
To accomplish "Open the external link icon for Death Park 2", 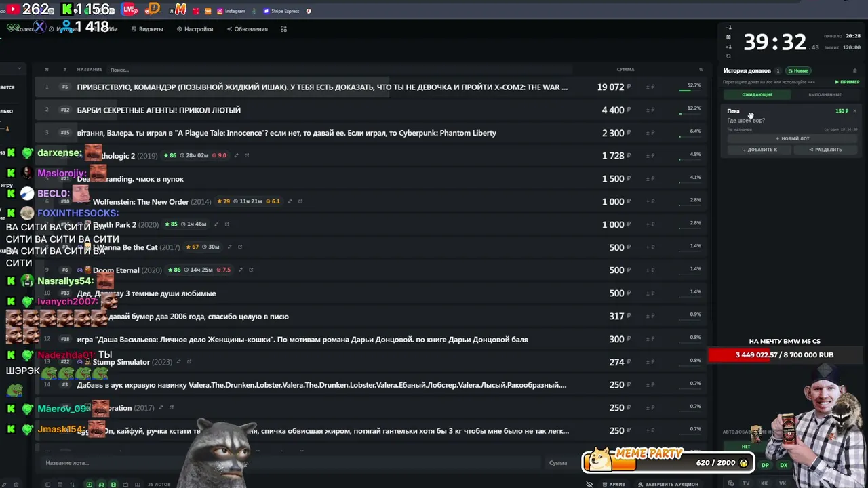I will [227, 224].
